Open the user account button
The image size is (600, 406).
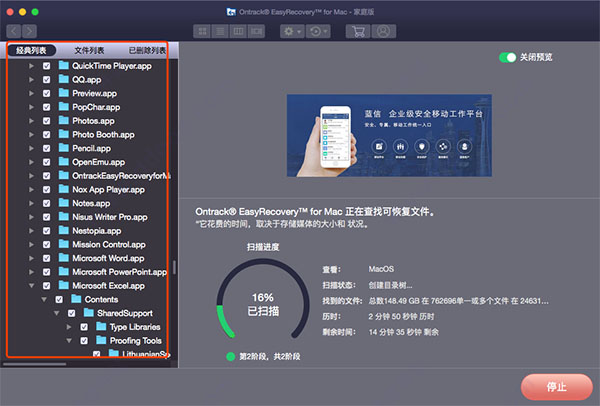click(x=383, y=31)
